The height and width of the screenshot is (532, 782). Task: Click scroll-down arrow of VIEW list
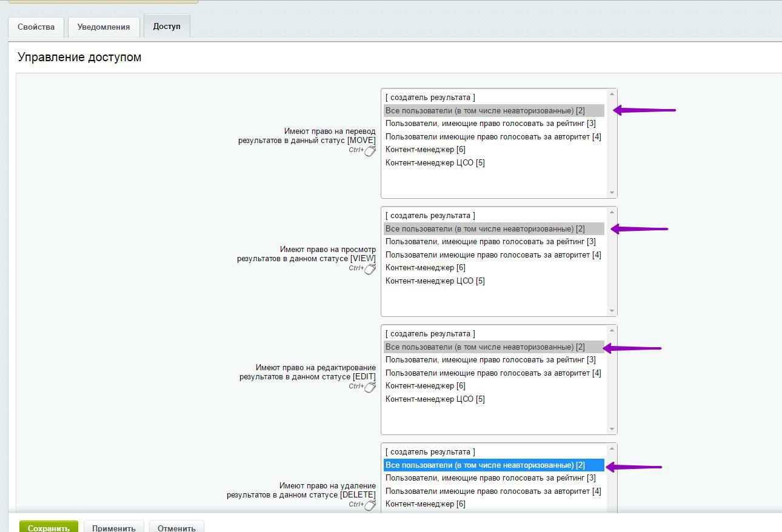pos(612,311)
